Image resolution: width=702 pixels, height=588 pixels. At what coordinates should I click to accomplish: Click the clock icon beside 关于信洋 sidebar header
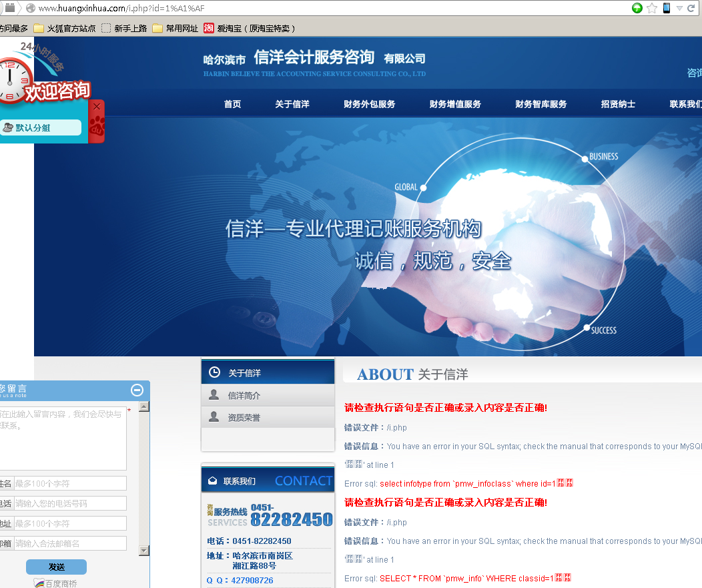214,372
